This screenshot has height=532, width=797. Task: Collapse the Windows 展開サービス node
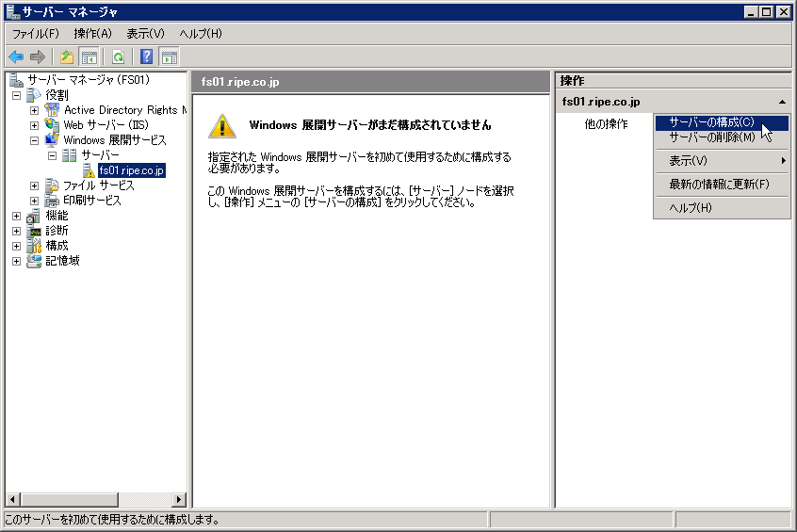coord(34,140)
